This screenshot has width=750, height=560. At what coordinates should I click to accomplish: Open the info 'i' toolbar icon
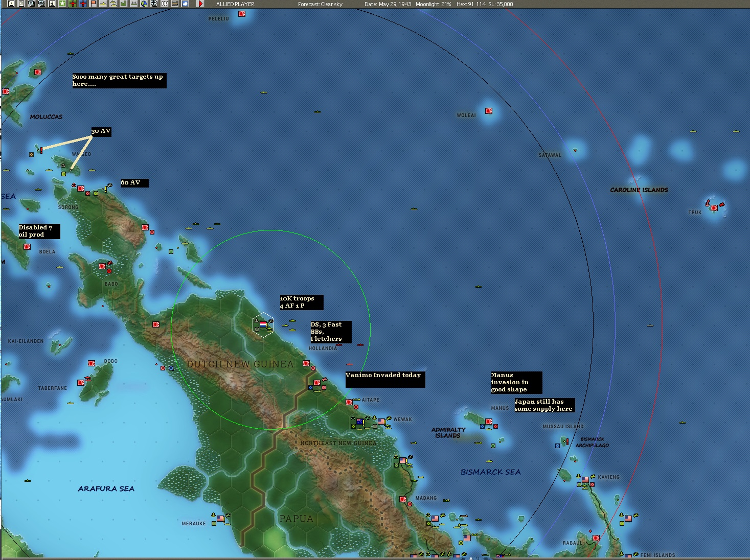tap(52, 4)
